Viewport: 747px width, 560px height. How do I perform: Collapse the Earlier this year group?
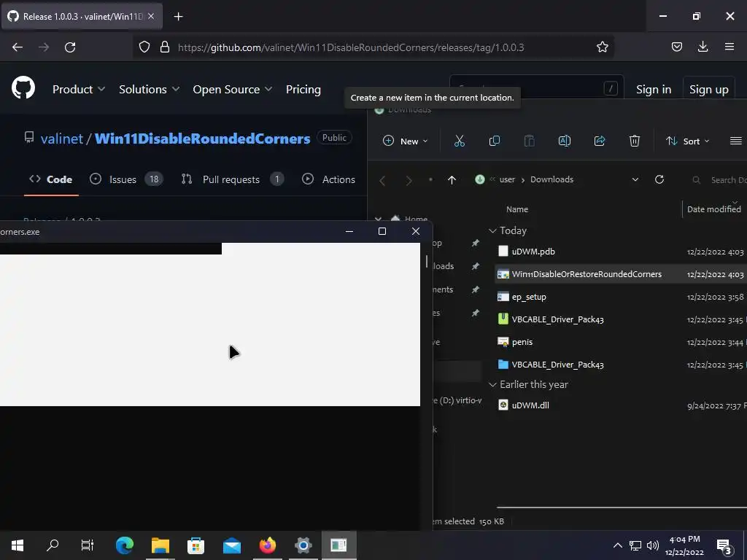(492, 385)
